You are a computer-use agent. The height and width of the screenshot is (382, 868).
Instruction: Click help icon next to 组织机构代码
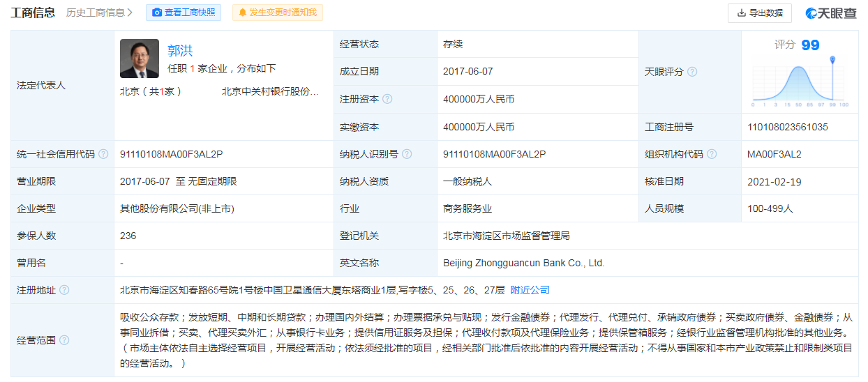pos(712,154)
